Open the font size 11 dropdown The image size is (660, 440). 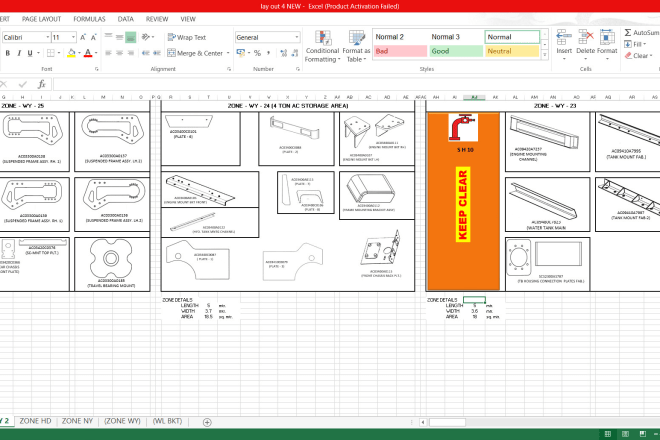pyautogui.click(x=73, y=37)
